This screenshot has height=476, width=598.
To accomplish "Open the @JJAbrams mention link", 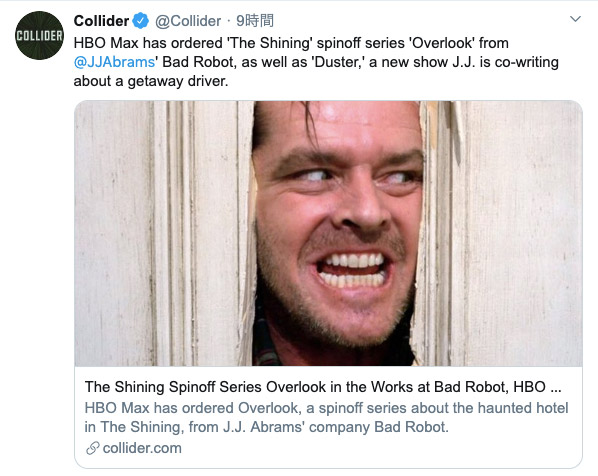I will click(x=114, y=62).
